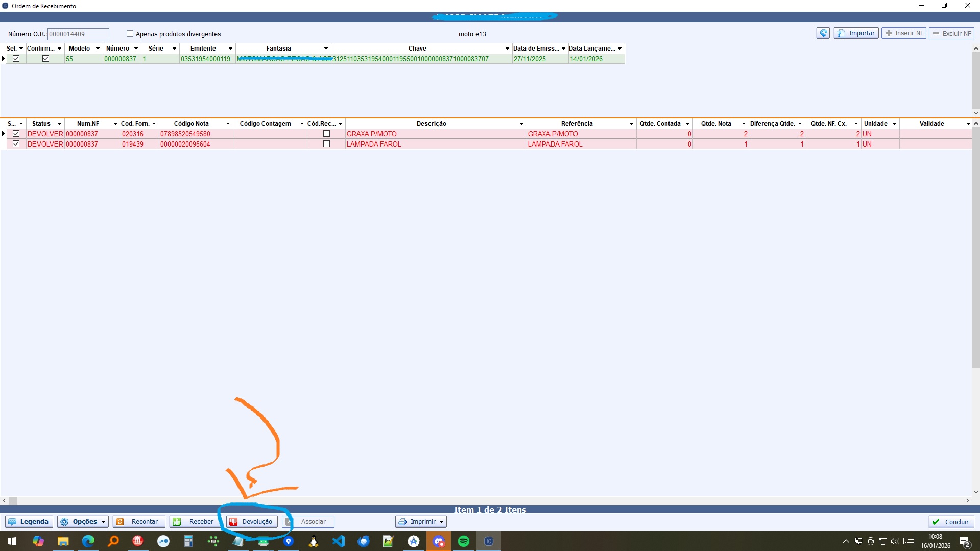Click Concluir with the green checkmark
Image resolution: width=980 pixels, height=551 pixels.
(x=951, y=521)
